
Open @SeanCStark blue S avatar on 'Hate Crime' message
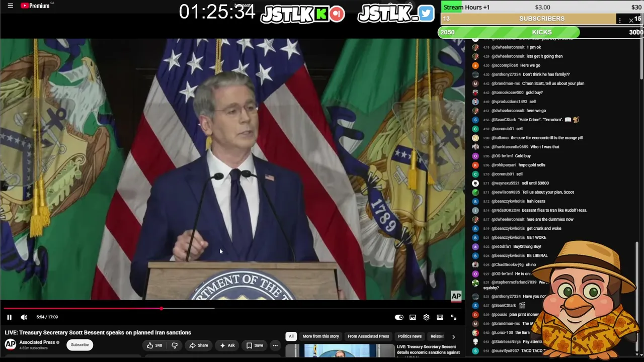[475, 120]
